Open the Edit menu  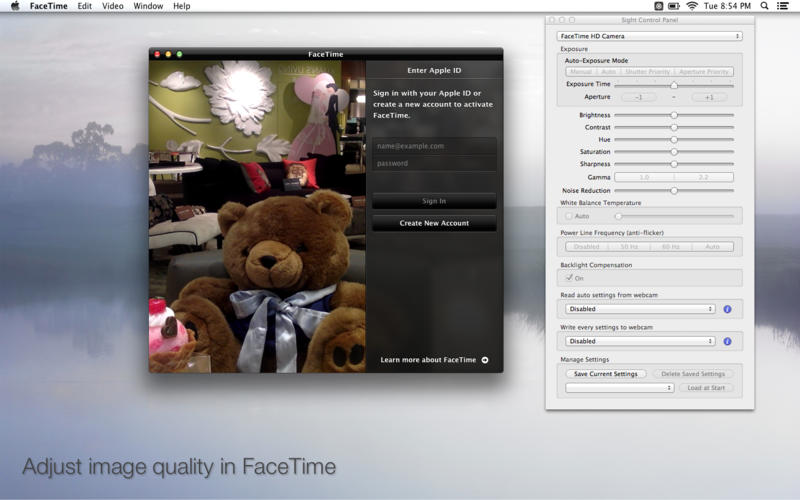85,6
